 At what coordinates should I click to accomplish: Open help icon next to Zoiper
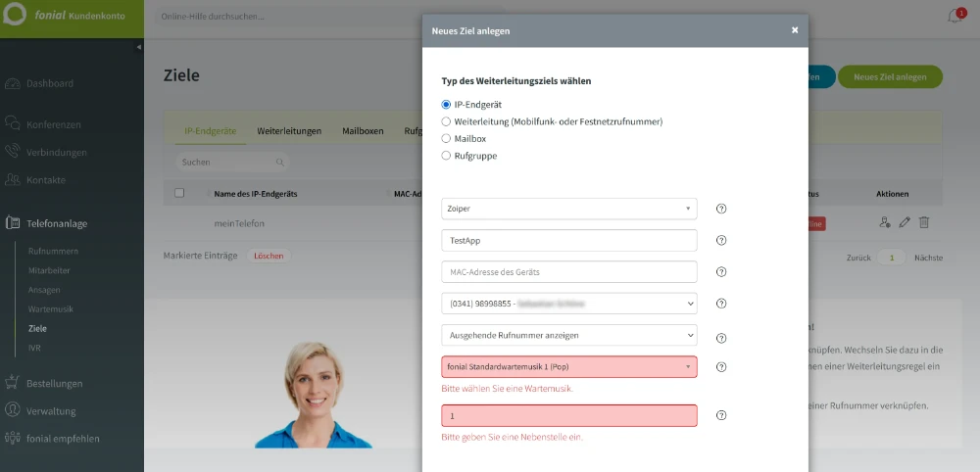[721, 209]
